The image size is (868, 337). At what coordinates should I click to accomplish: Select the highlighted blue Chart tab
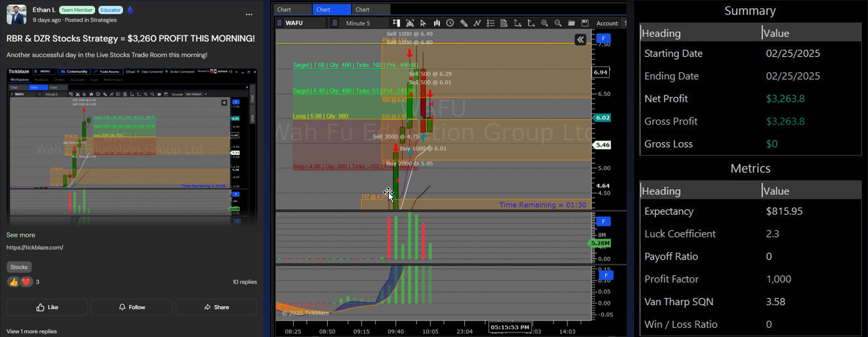pyautogui.click(x=331, y=9)
